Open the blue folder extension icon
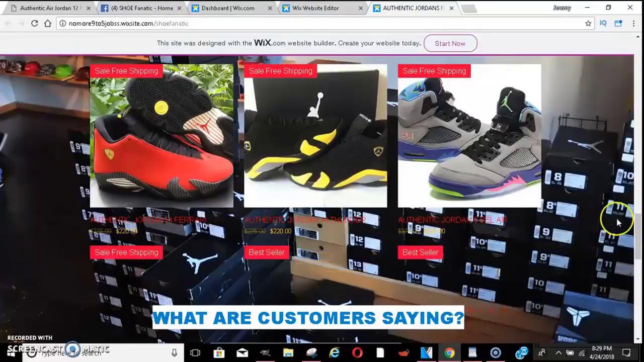 (618, 23)
